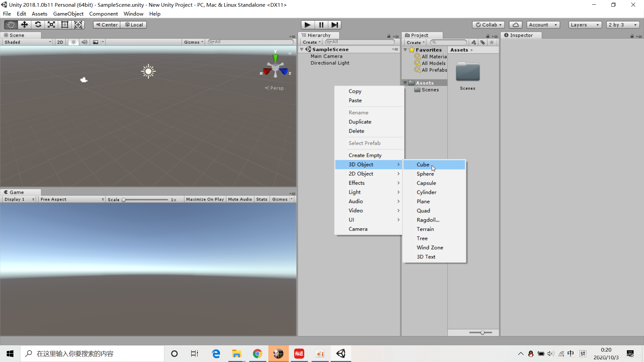Screen dimensions: 644x362
Task: Select the Move tool in toolbar
Action: click(x=24, y=24)
